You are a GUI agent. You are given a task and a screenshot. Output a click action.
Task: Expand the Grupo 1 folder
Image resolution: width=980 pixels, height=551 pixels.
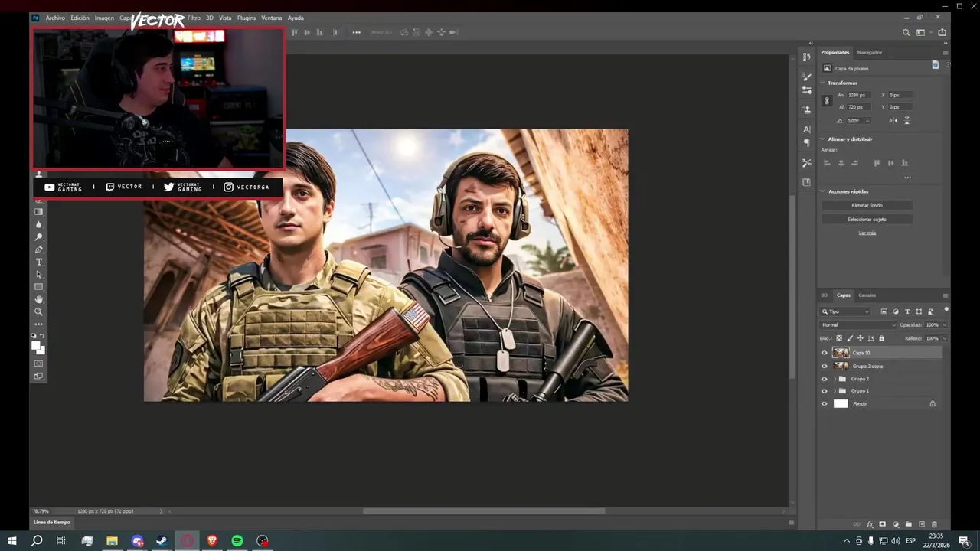(835, 391)
